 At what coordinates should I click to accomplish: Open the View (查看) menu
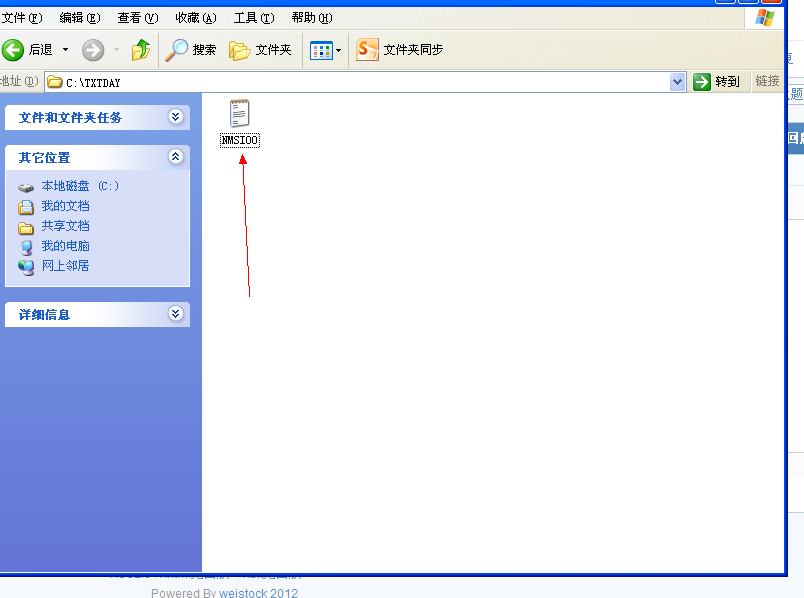coord(138,18)
